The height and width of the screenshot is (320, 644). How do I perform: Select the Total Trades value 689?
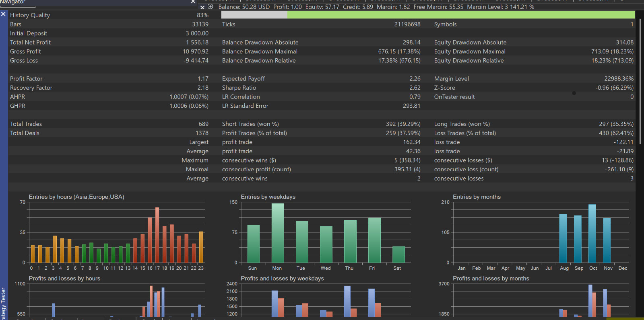pos(204,124)
